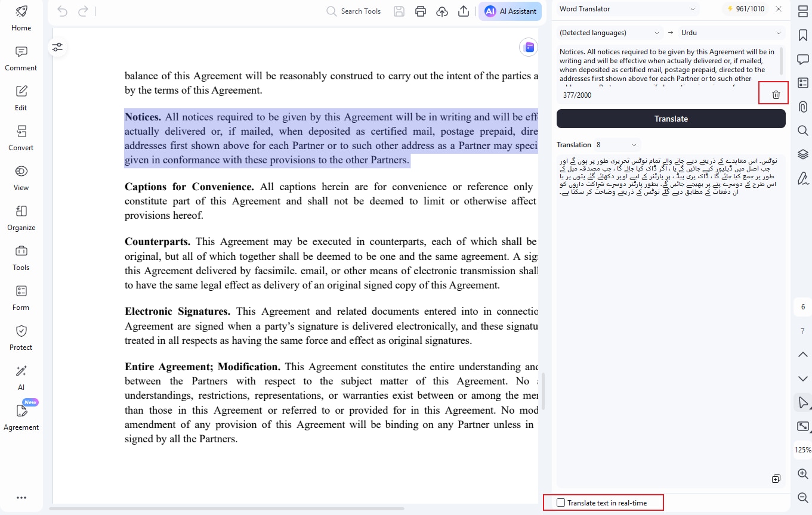Image resolution: width=812 pixels, height=515 pixels.
Task: Delete source text with trash icon
Action: tap(776, 95)
